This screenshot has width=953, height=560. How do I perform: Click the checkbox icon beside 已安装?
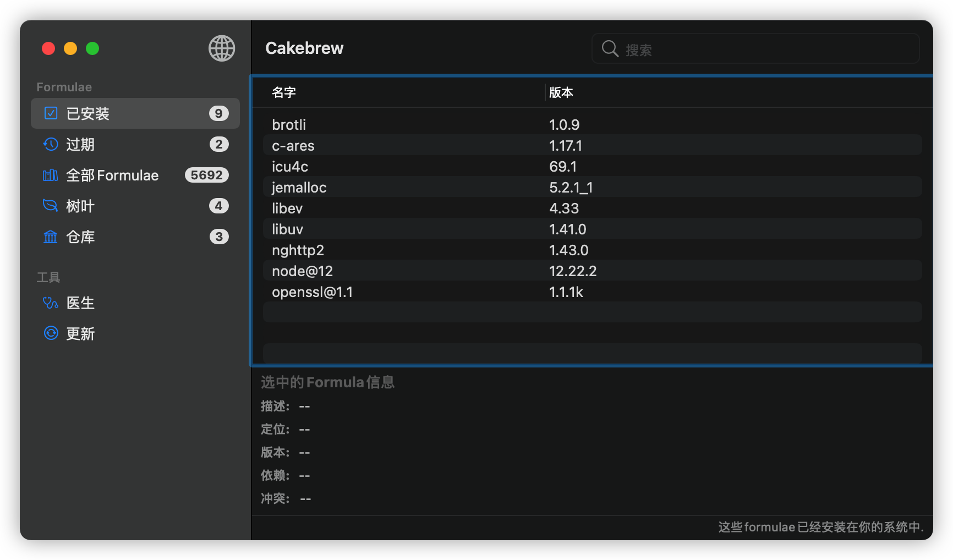(x=51, y=113)
